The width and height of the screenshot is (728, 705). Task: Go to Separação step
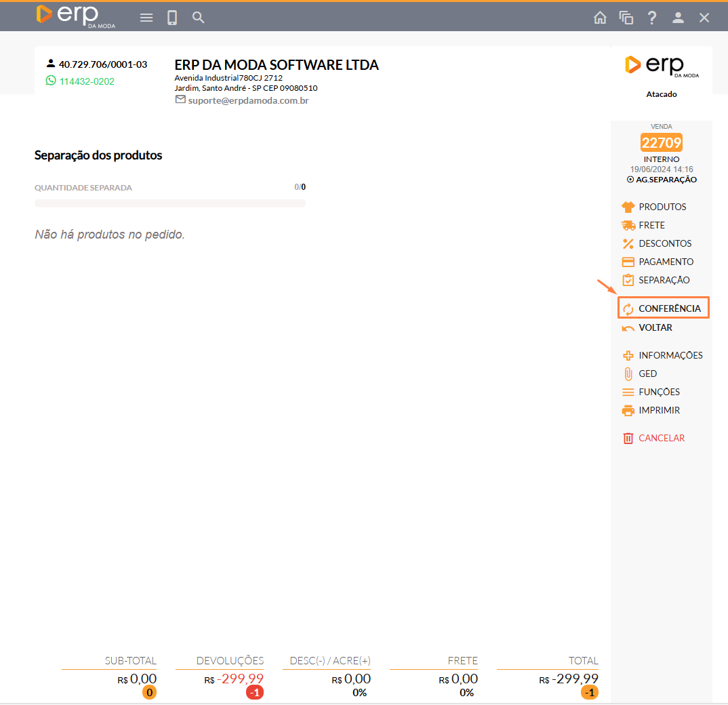point(664,280)
